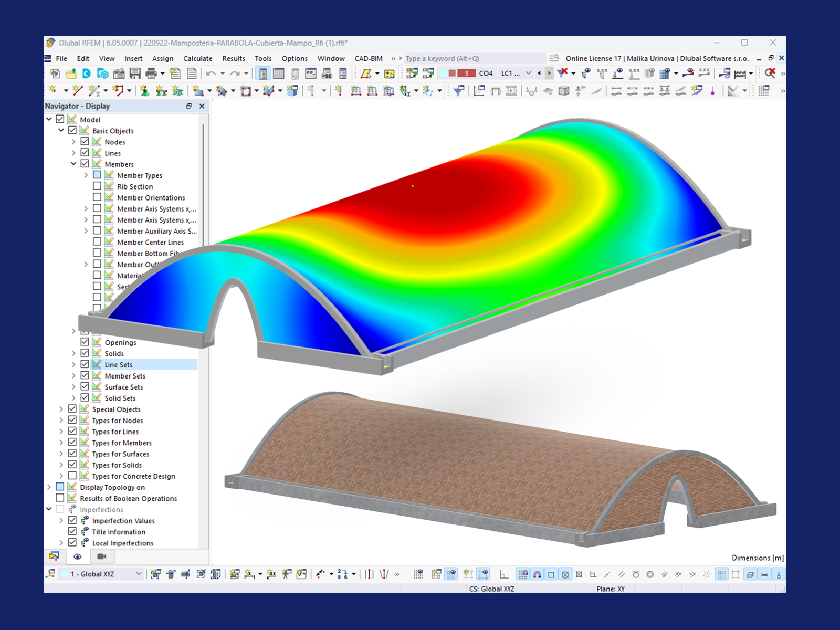Uncheck the Lines checkbox

(85, 153)
